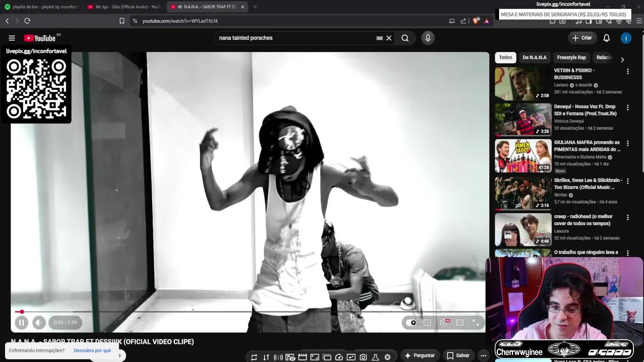Open options for GIULIANA MAFRA video
The width and height of the screenshot is (644, 362).
click(627, 143)
